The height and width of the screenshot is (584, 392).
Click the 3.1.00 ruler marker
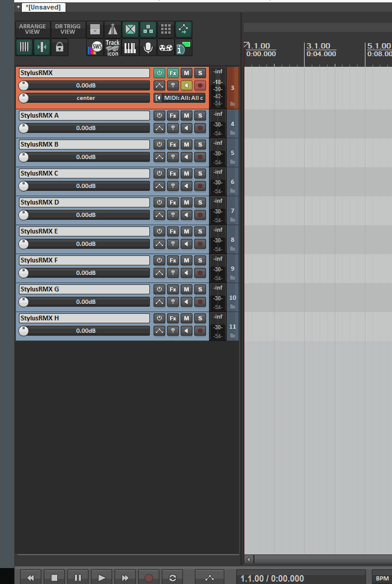pos(318,46)
